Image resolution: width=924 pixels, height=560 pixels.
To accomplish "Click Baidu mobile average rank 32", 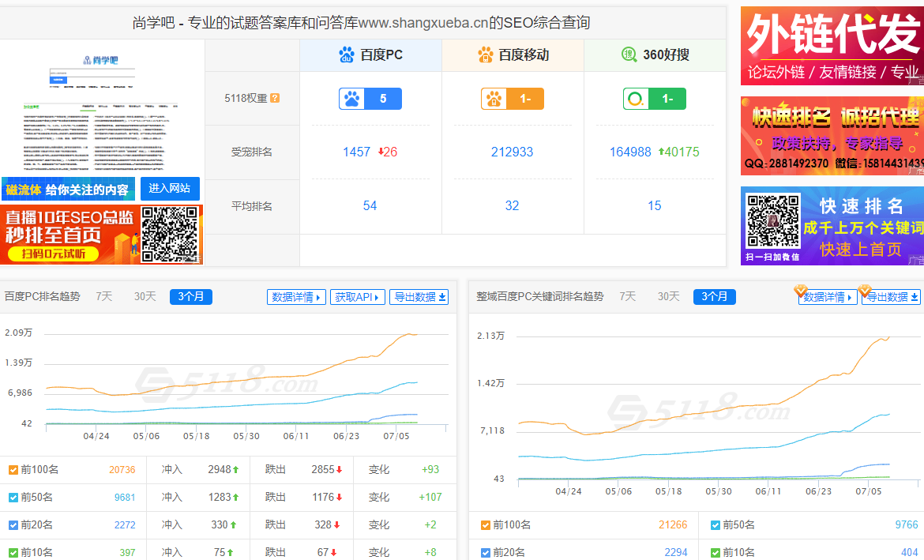I will tap(512, 205).
